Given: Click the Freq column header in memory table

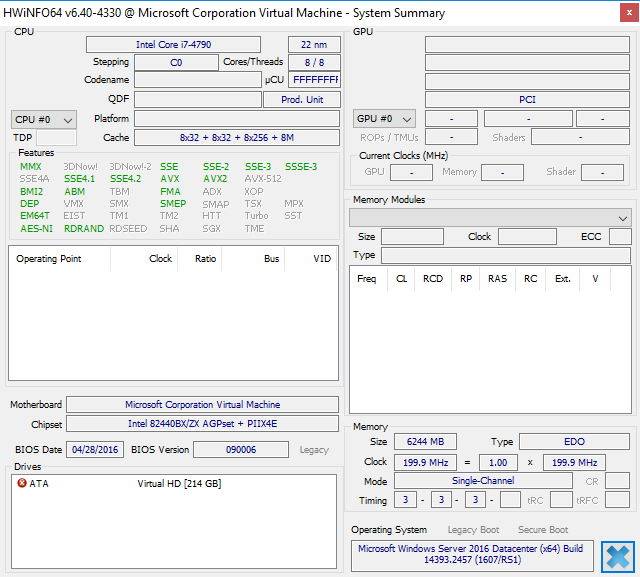Looking at the screenshot, I should [x=367, y=279].
